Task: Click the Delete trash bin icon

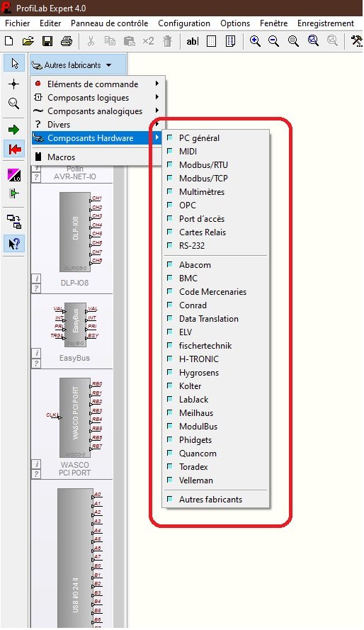Action: click(x=167, y=41)
